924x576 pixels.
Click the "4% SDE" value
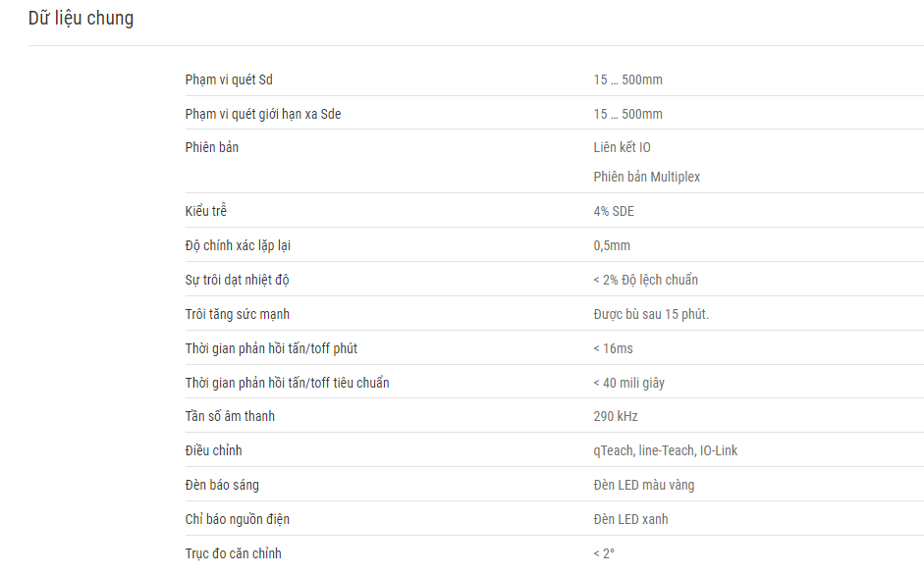click(x=614, y=211)
